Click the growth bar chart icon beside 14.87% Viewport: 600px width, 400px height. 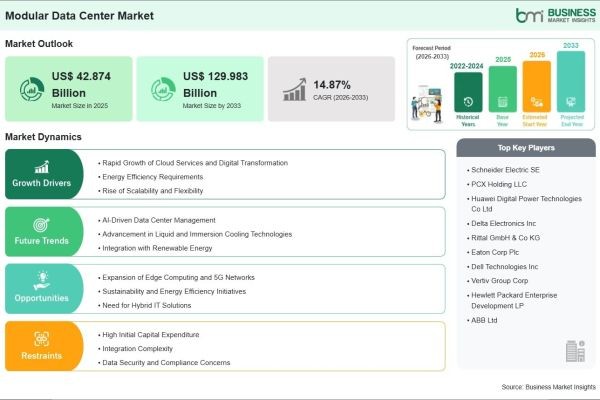click(295, 90)
